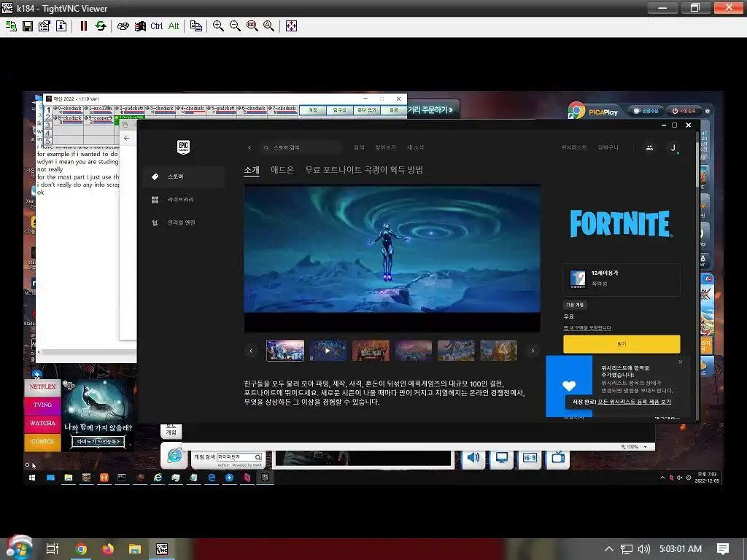747x560 pixels.
Task: Dismiss the wishlist notification with X
Action: [681, 362]
